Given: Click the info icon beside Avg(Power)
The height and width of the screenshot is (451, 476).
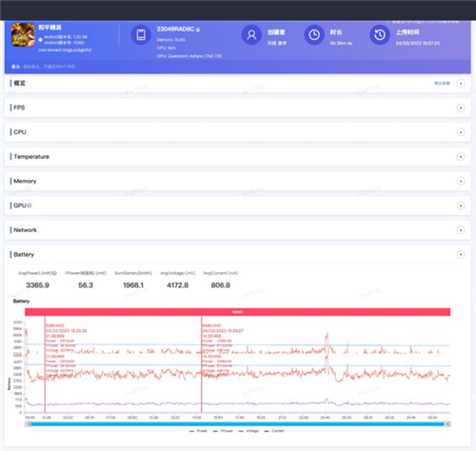Looking at the screenshot, I should 54,273.
